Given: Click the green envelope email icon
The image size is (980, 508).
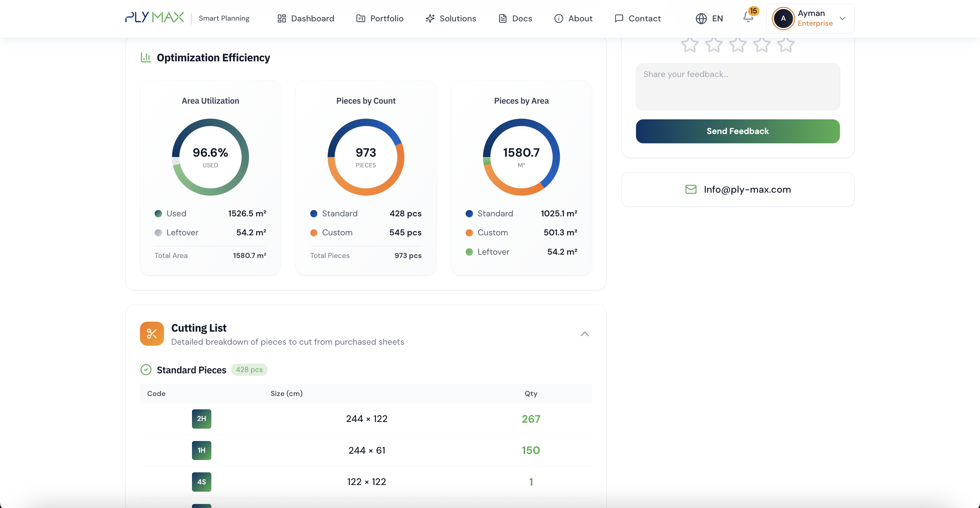Looking at the screenshot, I should pyautogui.click(x=690, y=189).
